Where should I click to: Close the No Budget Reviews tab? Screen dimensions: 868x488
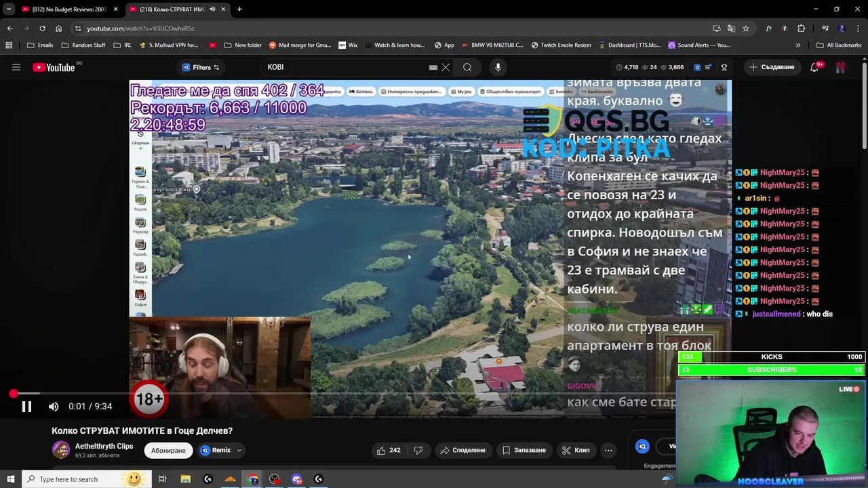(116, 9)
